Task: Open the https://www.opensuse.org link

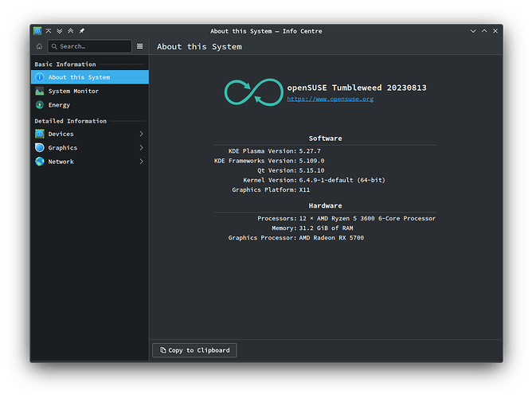Action: point(331,99)
